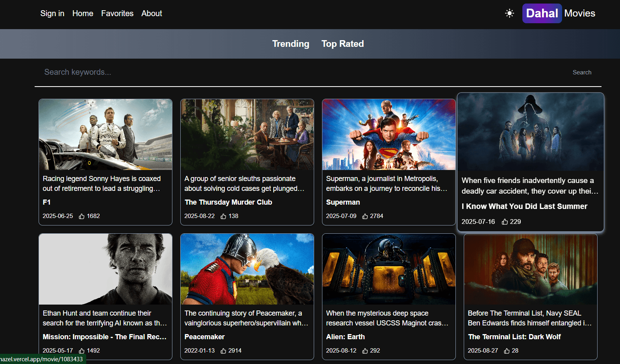
Task: Click thumbs-up icon on The Thursday Murder Club
Action: [x=223, y=216]
